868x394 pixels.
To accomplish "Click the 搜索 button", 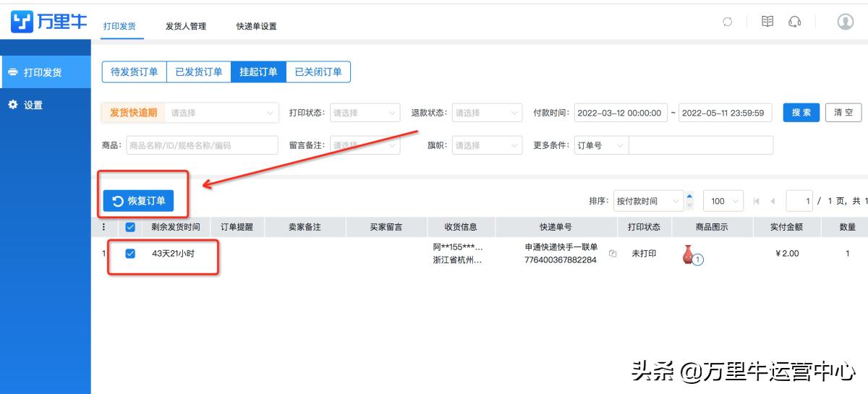I will pyautogui.click(x=801, y=113).
